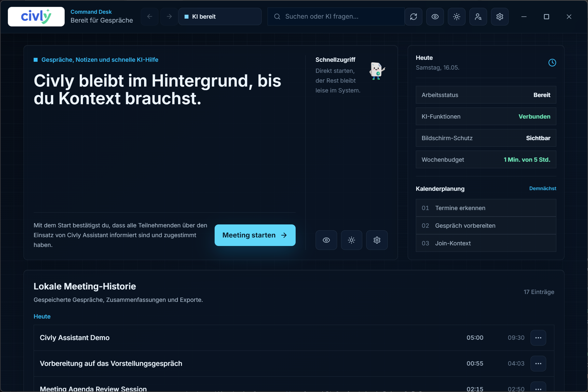Image resolution: width=588 pixels, height=392 pixels.
Task: Toggle screen visibility eye icon in top bar
Action: 435,17
